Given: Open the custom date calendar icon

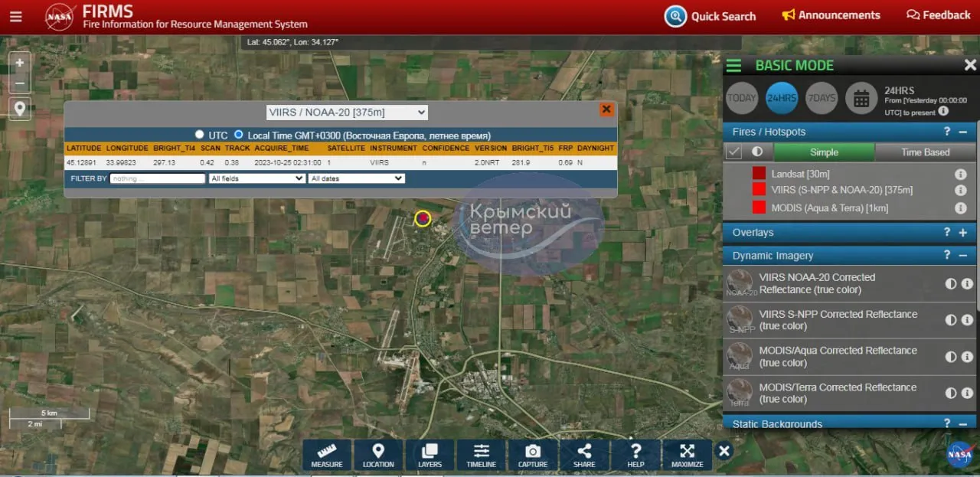Looking at the screenshot, I should click(x=861, y=98).
